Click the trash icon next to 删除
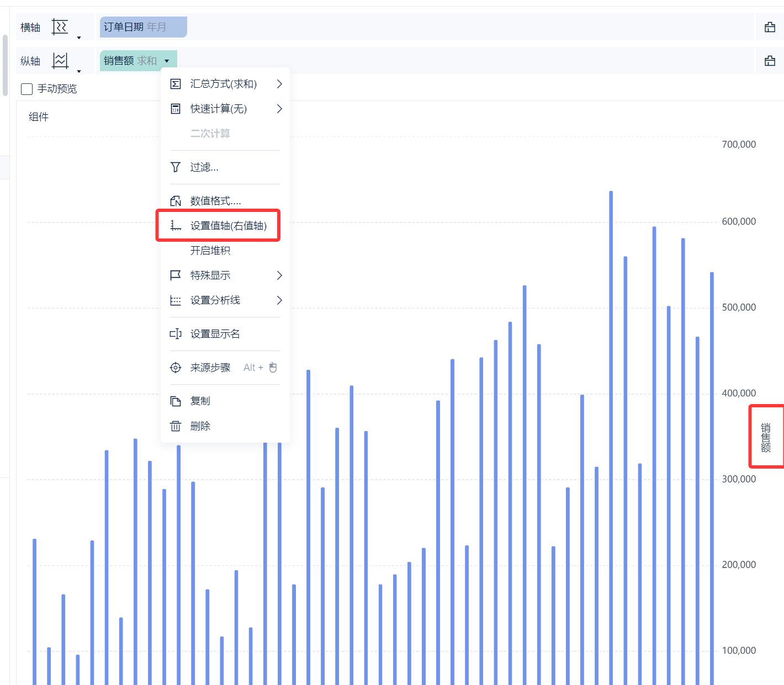Viewport: 784px width, 685px height. coord(176,426)
